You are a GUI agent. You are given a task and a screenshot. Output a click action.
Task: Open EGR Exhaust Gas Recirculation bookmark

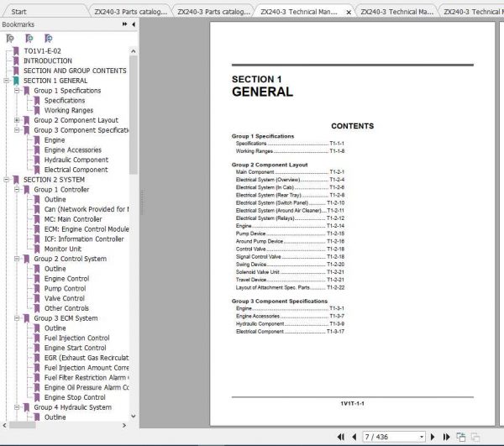point(87,358)
